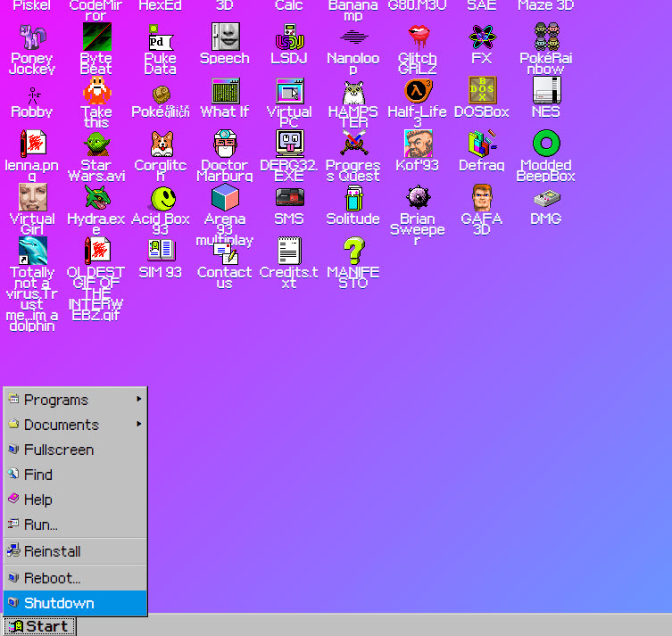Launch the Defrag desktop icon
Screen dimensions: 672x636
point(482,145)
